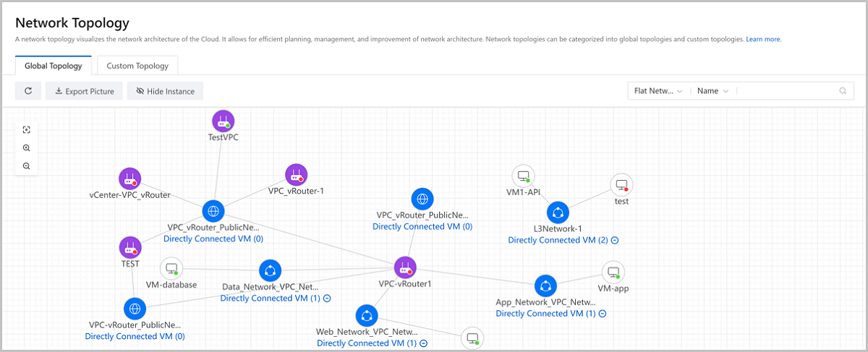Image resolution: width=868 pixels, height=352 pixels.
Task: Select the VM1-API instance icon
Action: point(523,176)
